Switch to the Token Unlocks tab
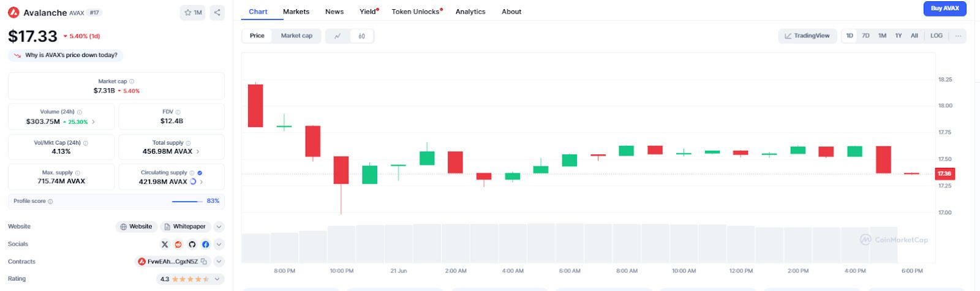 (x=416, y=12)
